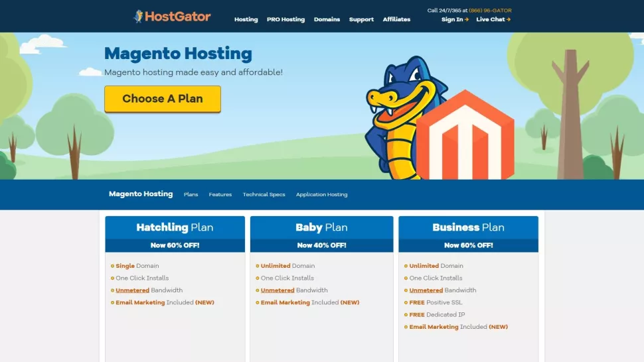Click FREE Positive SSL feature text
644x362 pixels.
tap(436, 302)
